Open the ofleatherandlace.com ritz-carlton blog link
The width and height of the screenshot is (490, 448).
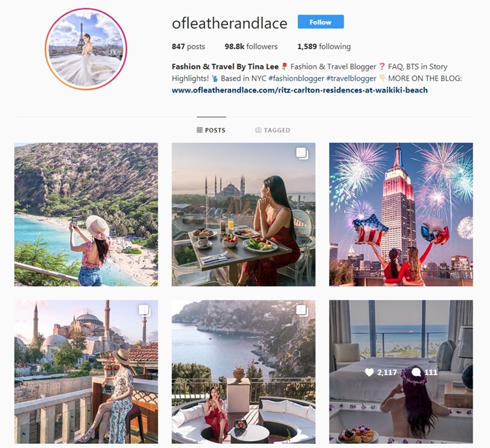tap(300, 90)
